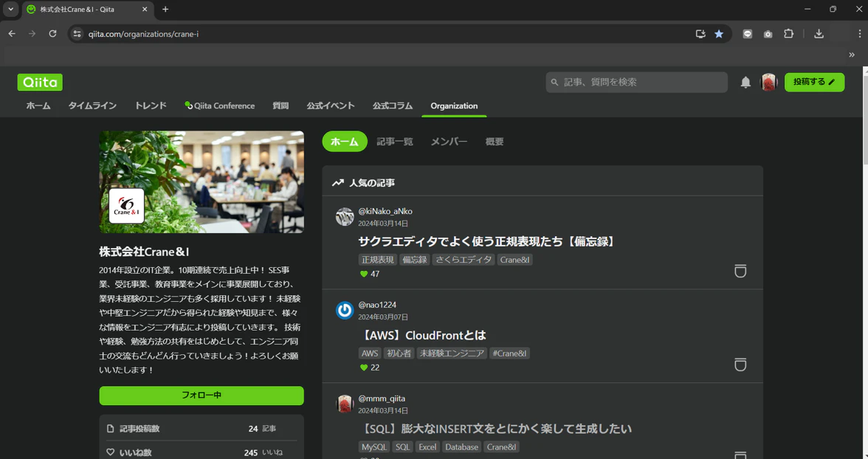This screenshot has width=868, height=459.
Task: Select the Organization navigation item
Action: pos(454,106)
